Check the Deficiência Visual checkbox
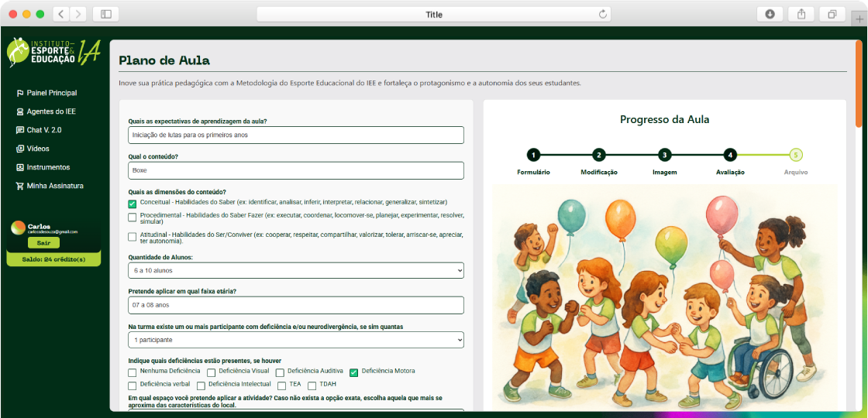 coord(212,372)
